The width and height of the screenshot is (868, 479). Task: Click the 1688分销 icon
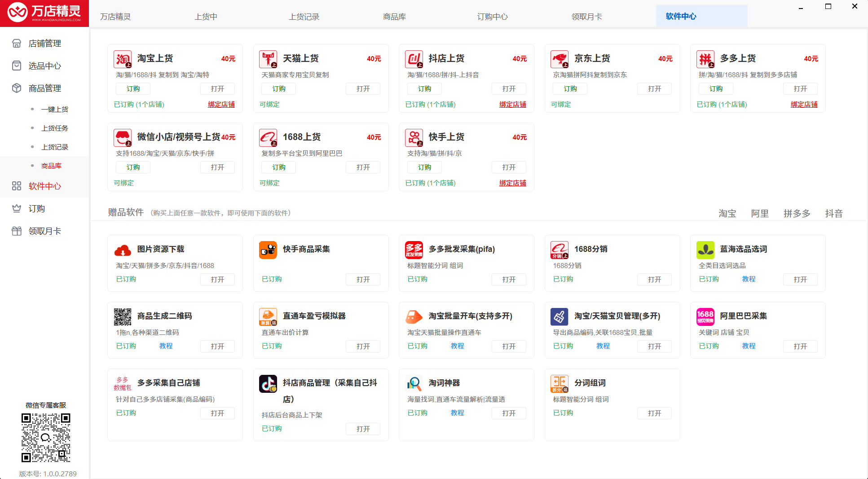[x=560, y=250]
